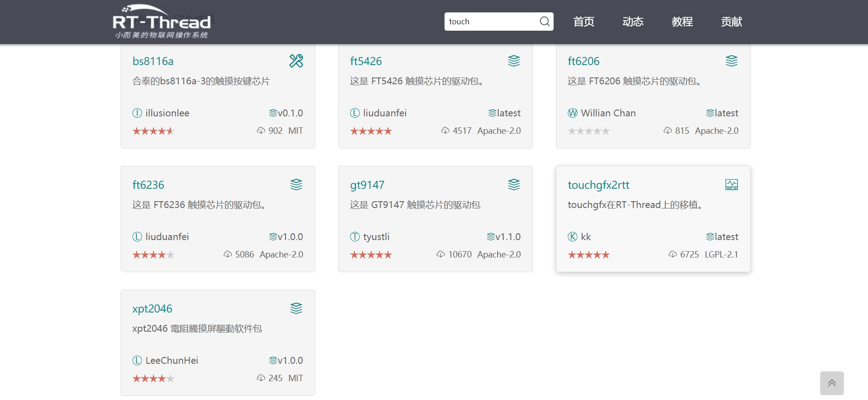The width and height of the screenshot is (868, 400).
Task: Click the gt9147 layers category icon
Action: [514, 185]
